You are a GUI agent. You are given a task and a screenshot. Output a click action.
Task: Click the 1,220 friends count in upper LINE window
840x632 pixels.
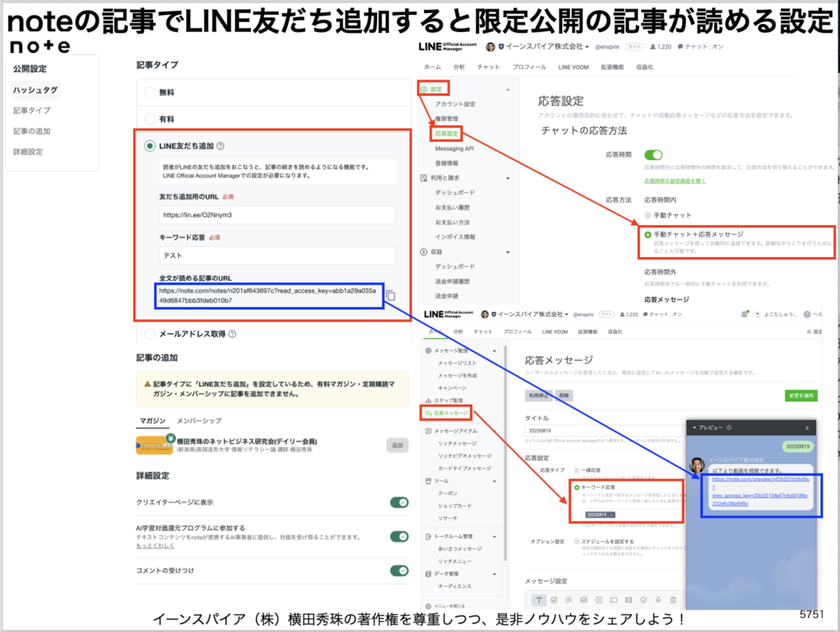click(x=660, y=47)
